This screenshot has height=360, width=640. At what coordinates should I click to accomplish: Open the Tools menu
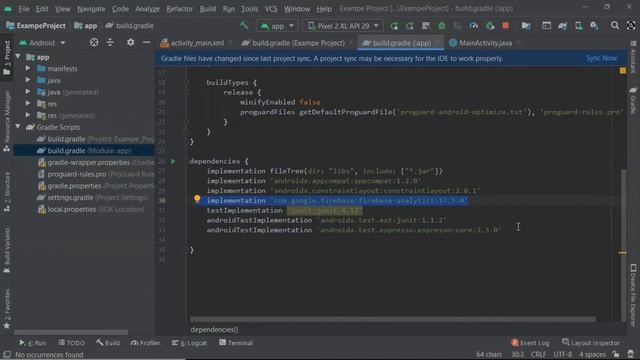(x=249, y=9)
